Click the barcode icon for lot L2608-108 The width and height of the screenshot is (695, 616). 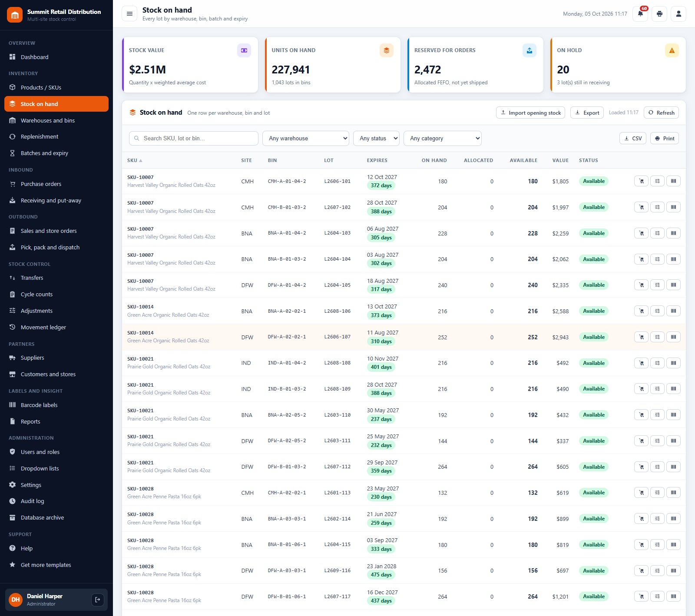674,363
